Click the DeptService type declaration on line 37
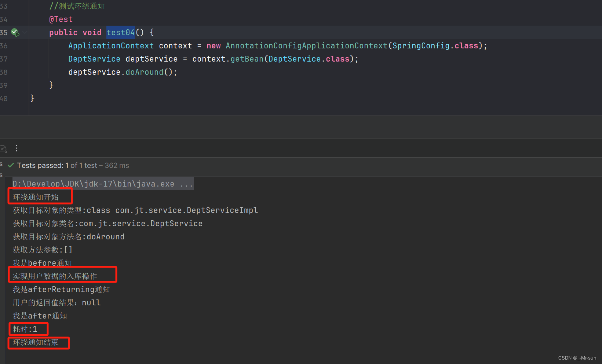Viewport: 602px width, 364px height. tap(94, 59)
